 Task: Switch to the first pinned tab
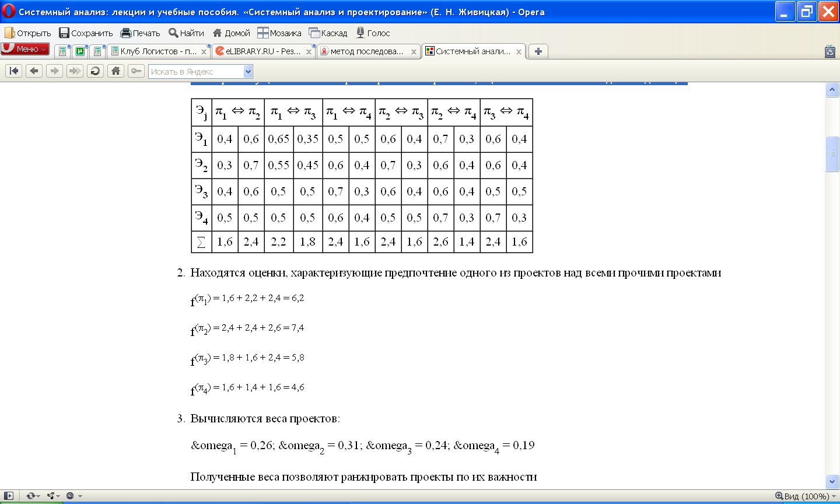[x=62, y=51]
